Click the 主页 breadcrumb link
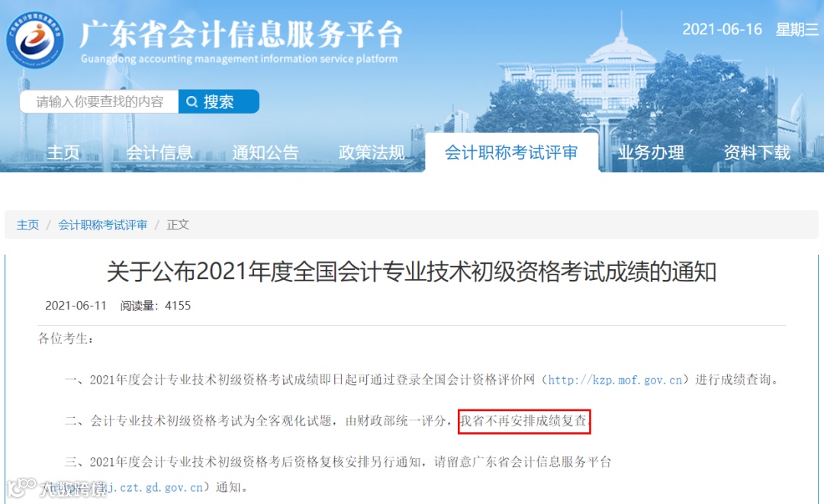Screen dimensions: 824x504 coord(28,225)
